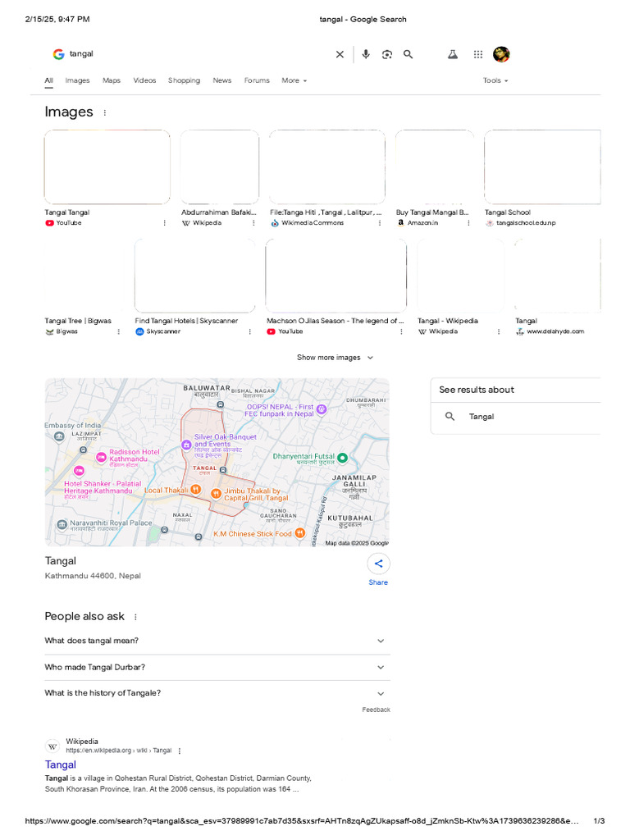Screen dimensions: 630x840
Task: Click the Share icon under the map
Action: click(x=378, y=564)
